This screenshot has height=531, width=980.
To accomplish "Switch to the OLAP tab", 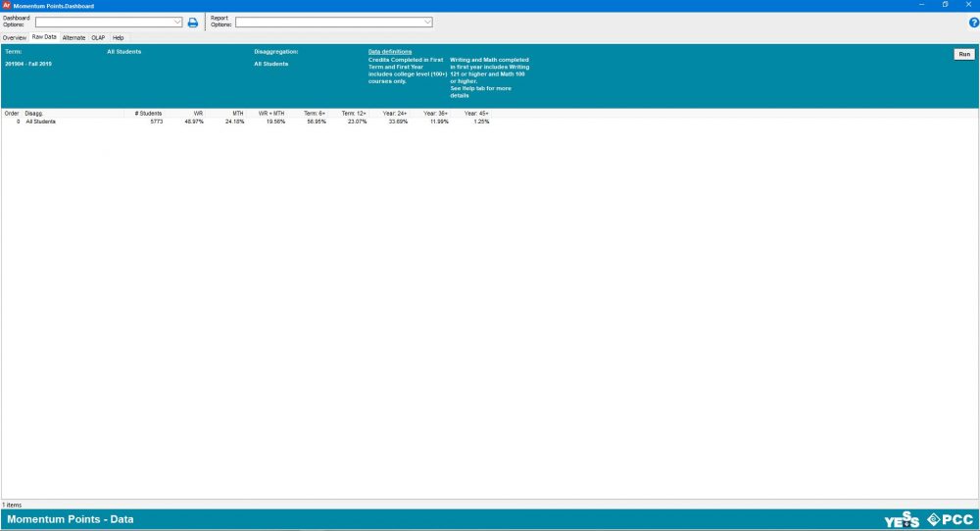I will 98,37.
